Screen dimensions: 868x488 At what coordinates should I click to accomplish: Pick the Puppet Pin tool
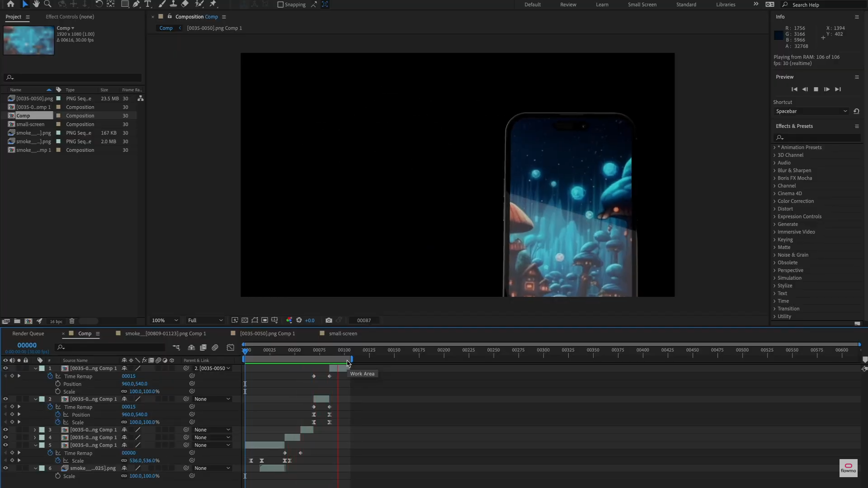tap(213, 4)
